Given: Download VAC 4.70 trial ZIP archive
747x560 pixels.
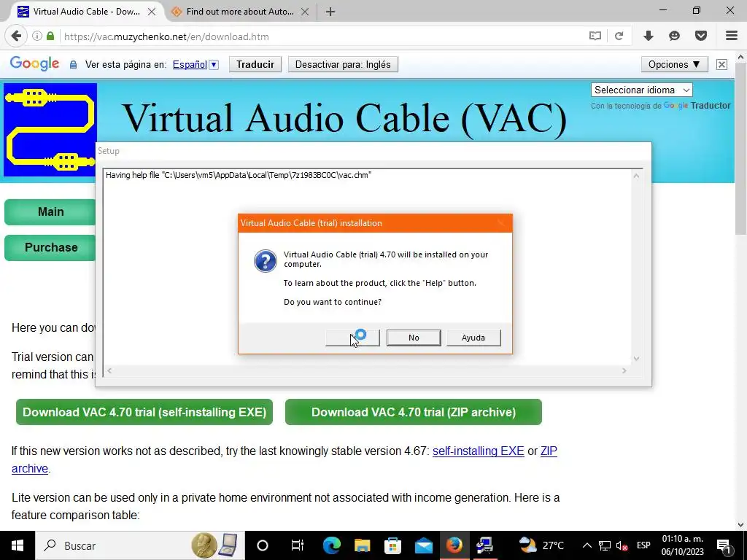Looking at the screenshot, I should click(x=414, y=412).
